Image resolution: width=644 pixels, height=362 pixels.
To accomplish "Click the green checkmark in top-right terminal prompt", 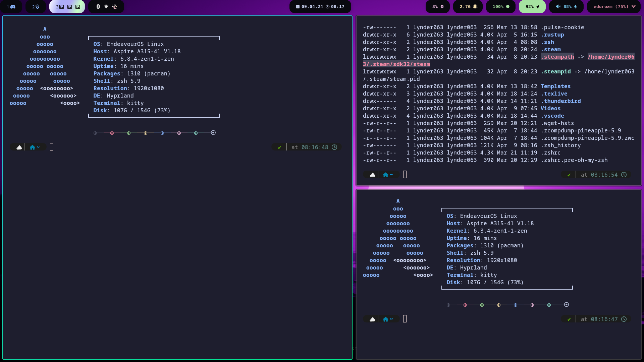I will [569, 175].
